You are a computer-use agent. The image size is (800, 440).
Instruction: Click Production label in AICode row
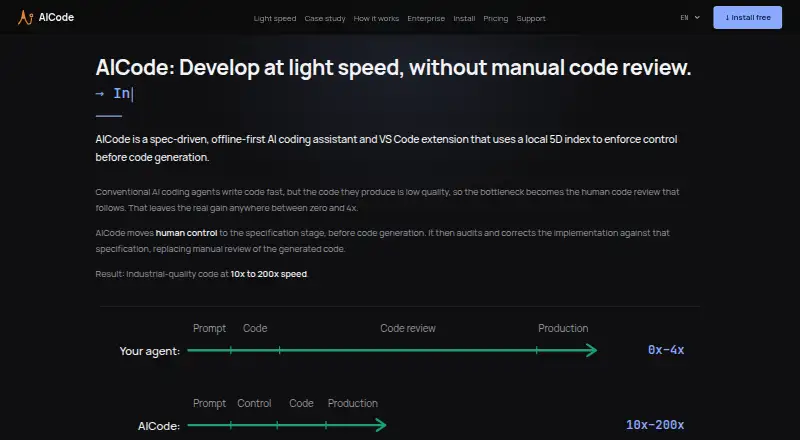tap(353, 403)
